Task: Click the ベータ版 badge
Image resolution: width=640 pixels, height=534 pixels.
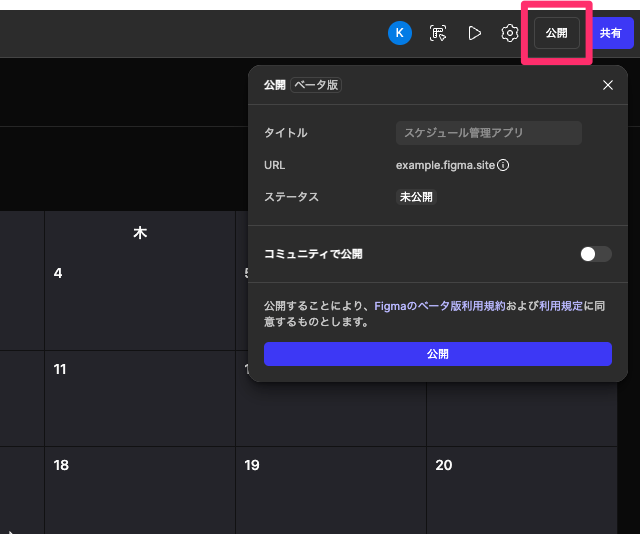Action: 316,85
